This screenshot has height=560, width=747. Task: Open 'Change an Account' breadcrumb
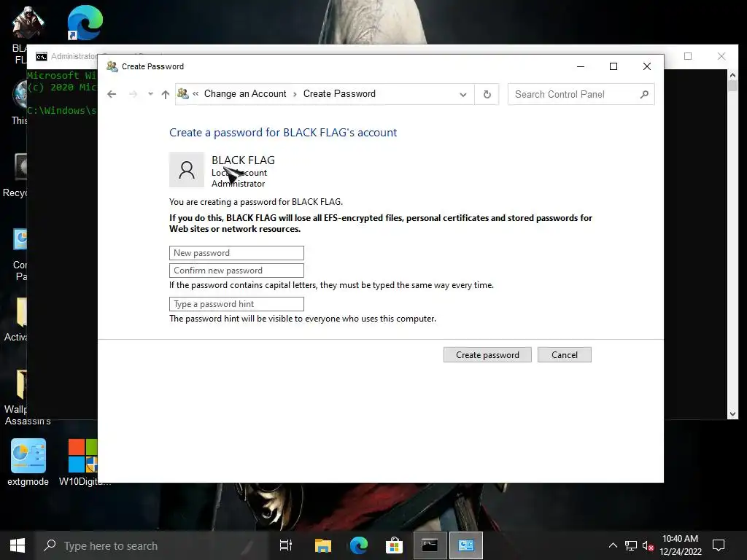(245, 94)
